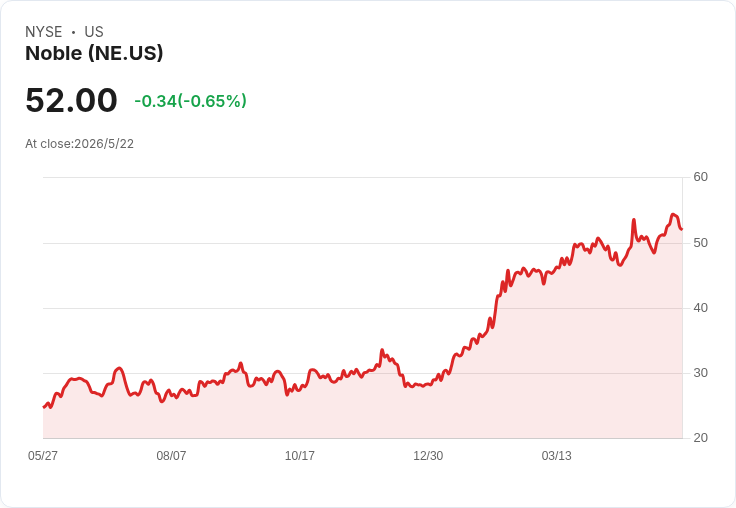
Task: Select the 03/13 date axis label
Action: point(557,456)
